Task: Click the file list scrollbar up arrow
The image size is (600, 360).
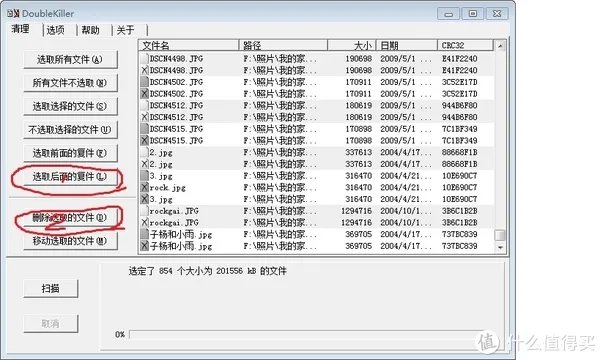Action: coord(500,46)
